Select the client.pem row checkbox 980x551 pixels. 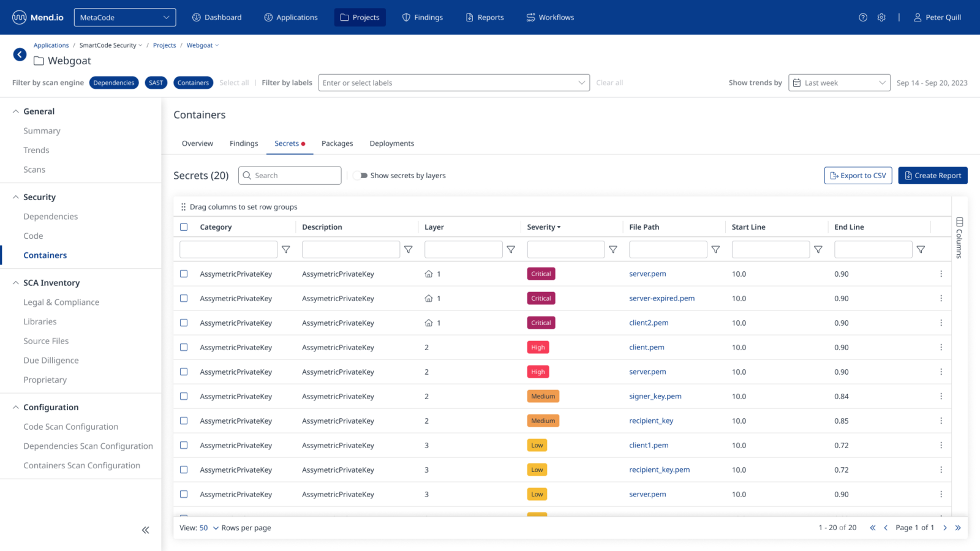tap(184, 347)
